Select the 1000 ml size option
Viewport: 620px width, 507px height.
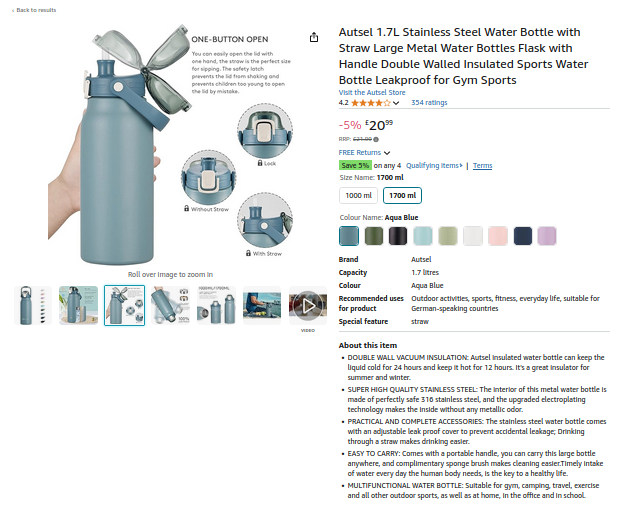click(358, 195)
